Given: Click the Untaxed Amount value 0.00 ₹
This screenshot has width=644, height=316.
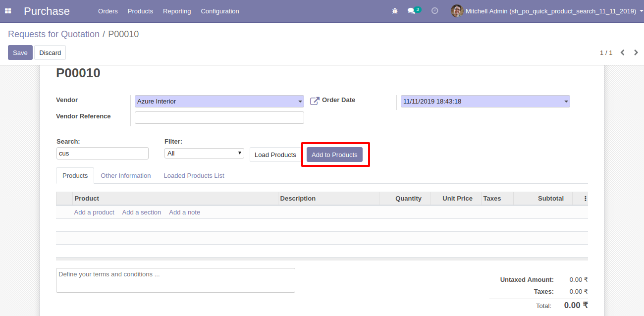Looking at the screenshot, I should (579, 280).
